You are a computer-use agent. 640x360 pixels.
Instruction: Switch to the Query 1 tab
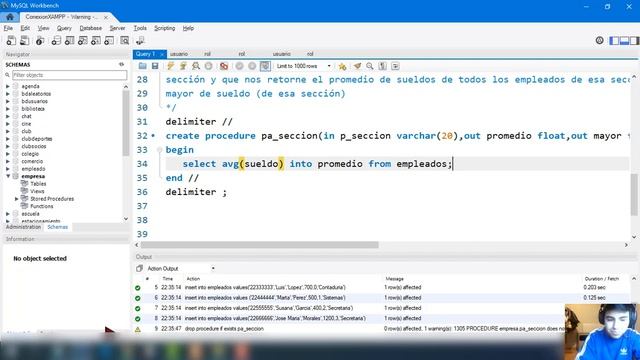tap(146, 54)
